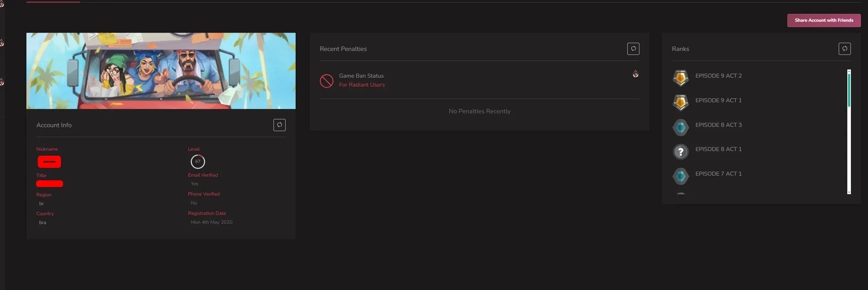
Task: Click the Ranks scrollbar down arrow
Action: tap(849, 192)
